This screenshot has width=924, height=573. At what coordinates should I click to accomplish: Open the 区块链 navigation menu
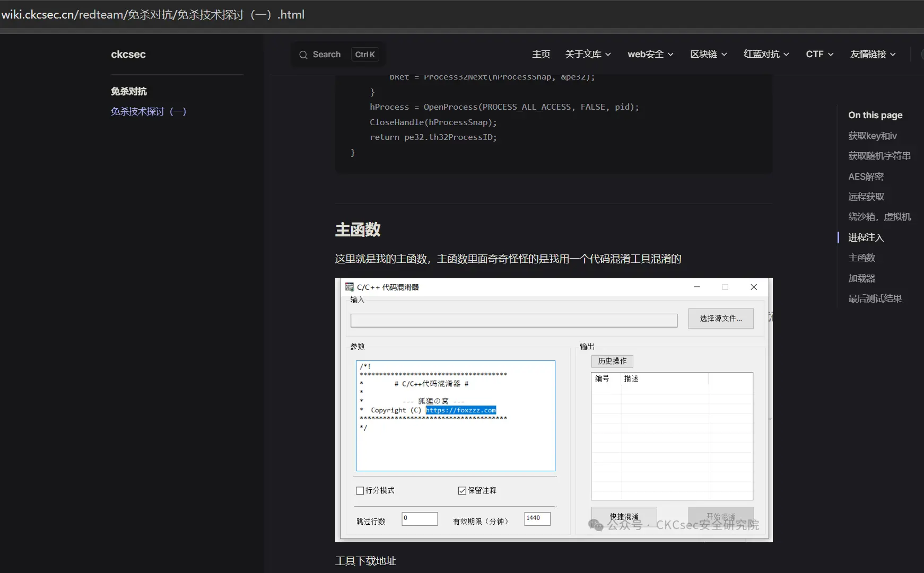(708, 54)
